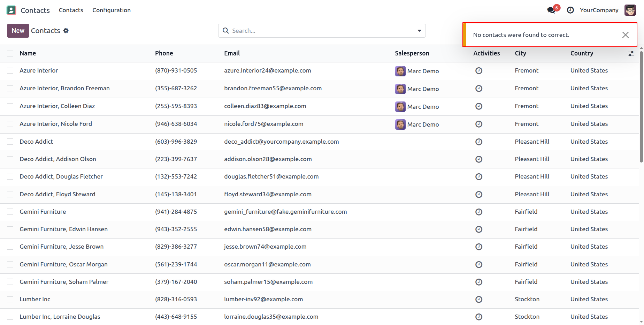This screenshot has width=644, height=325.
Task: Open activity clock for Nicole Ford row
Action: [479, 124]
